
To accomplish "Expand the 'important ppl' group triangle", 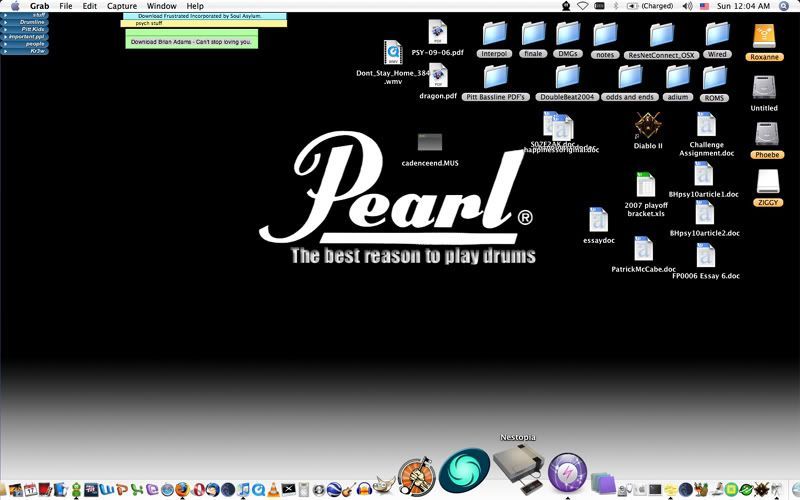I will (x=5, y=37).
